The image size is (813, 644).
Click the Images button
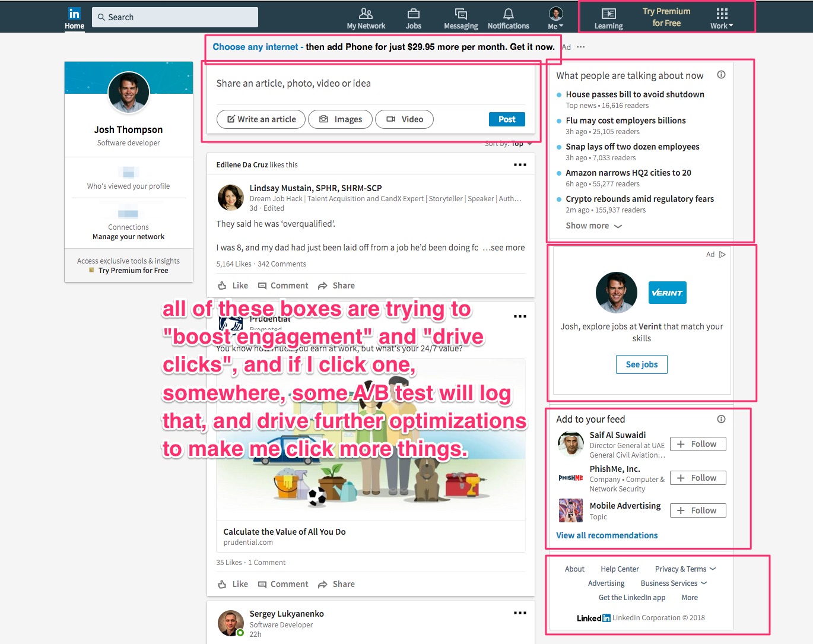(340, 119)
